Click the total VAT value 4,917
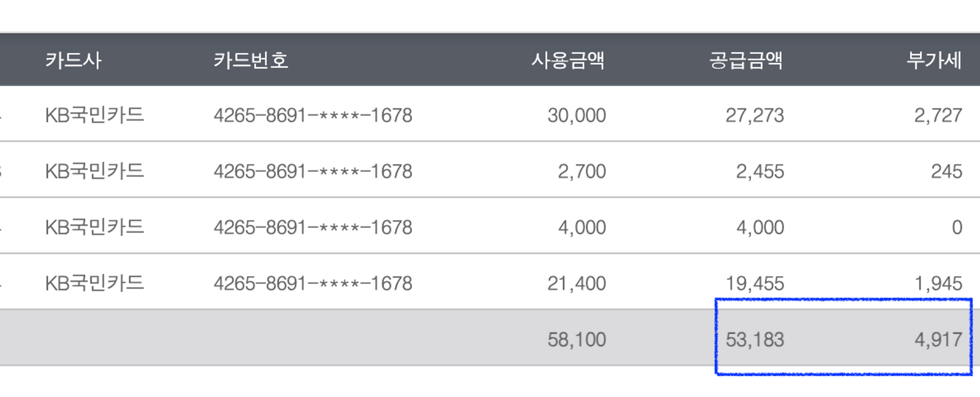Screen dimensions: 980x397 tap(938, 340)
